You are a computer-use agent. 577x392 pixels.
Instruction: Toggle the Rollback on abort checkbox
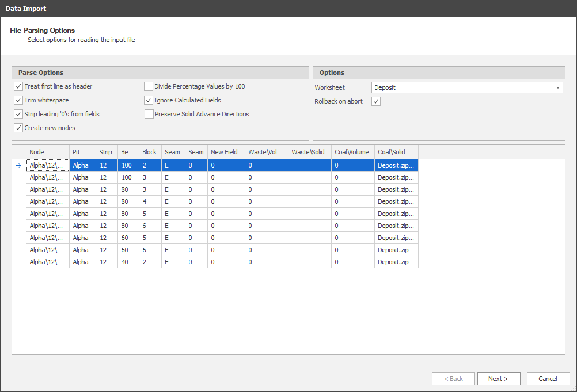pos(376,101)
